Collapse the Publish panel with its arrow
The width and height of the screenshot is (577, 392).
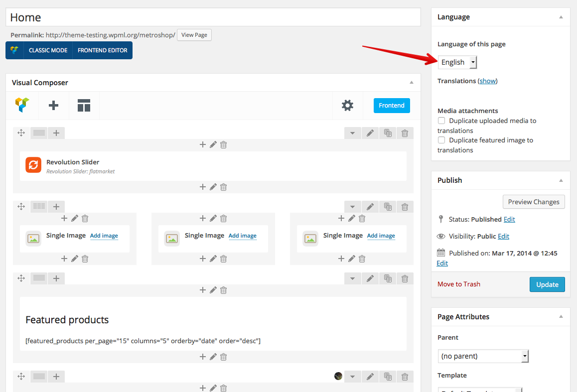pos(561,180)
